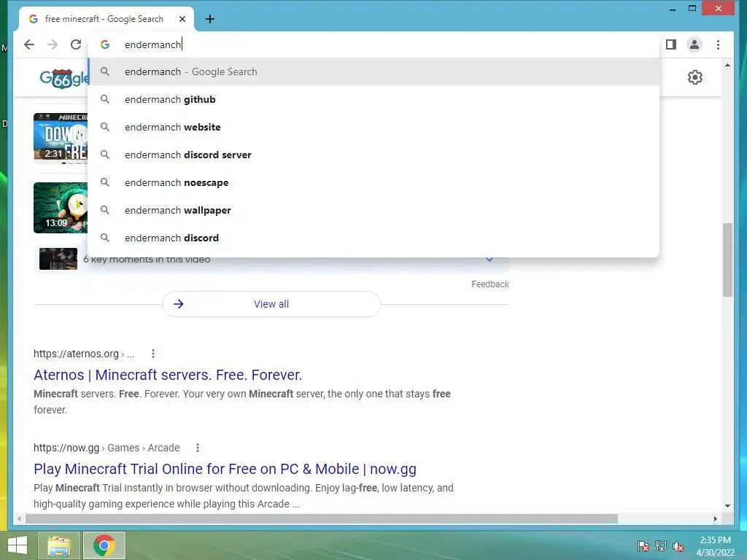Open 'Aternos | Minecraft servers. Free. Forever.' link
The height and width of the screenshot is (560, 747).
[x=168, y=375]
